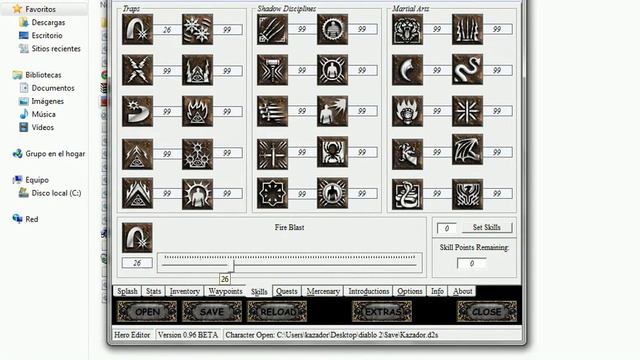Click the 26 level field in Traps group
This screenshot has width=640, height=360.
coord(167,30)
